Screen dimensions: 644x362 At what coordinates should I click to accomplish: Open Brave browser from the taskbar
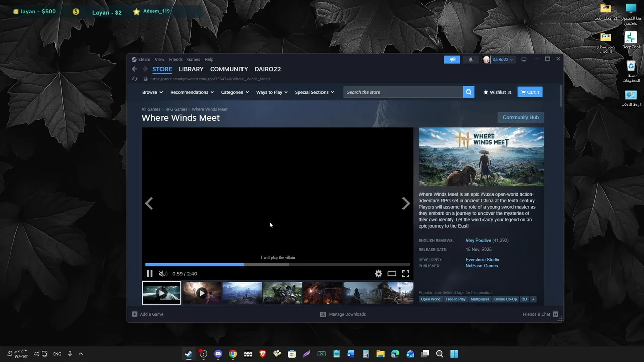pos(262,354)
